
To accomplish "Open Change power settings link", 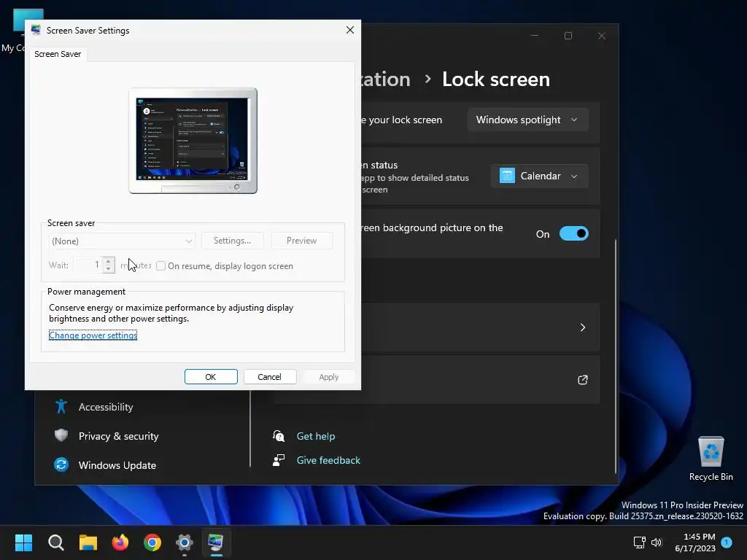I will click(93, 335).
